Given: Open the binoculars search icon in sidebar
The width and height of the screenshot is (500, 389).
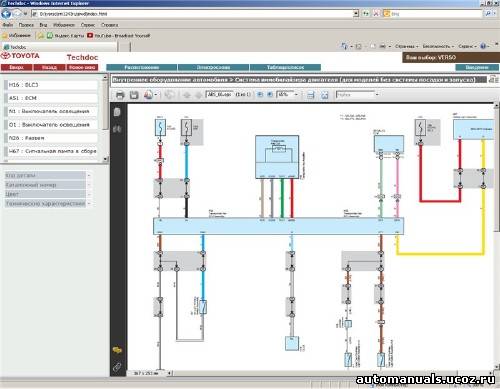Looking at the screenshot, I should coord(117,128).
